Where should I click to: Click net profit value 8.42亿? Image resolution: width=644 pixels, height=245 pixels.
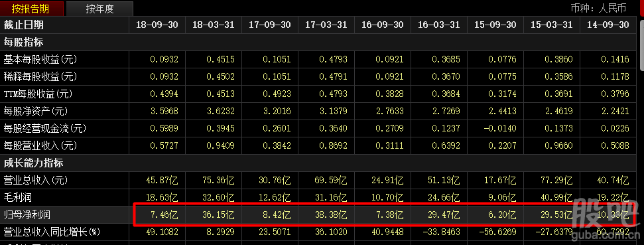pyautogui.click(x=277, y=214)
